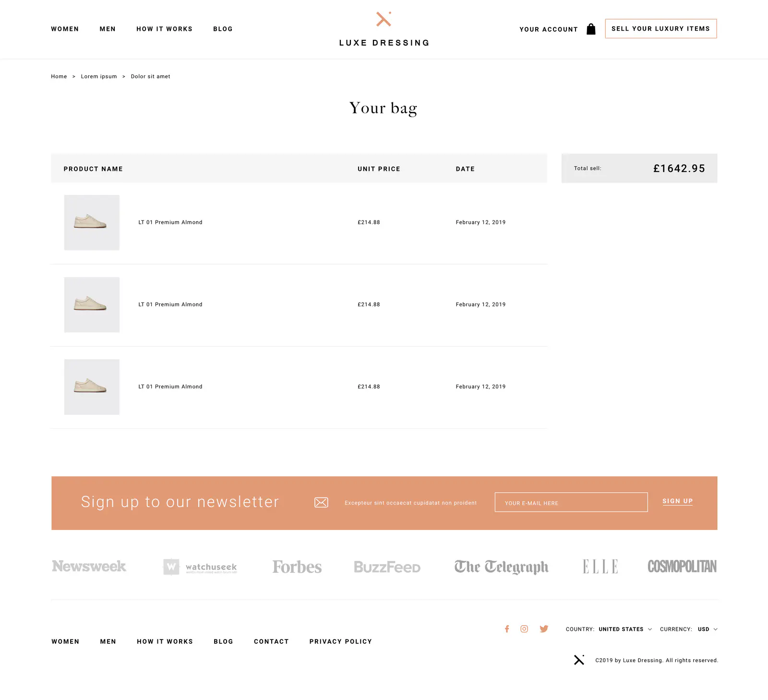Image resolution: width=768 pixels, height=700 pixels.
Task: Focus the Your E-mail Here field
Action: tap(571, 502)
